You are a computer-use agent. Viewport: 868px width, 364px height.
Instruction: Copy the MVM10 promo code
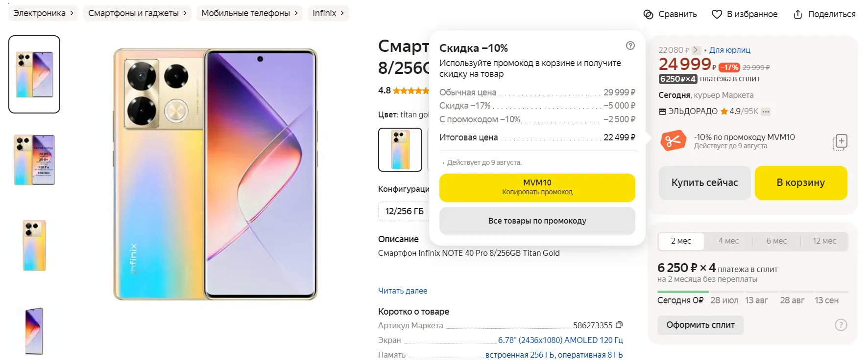(x=537, y=187)
